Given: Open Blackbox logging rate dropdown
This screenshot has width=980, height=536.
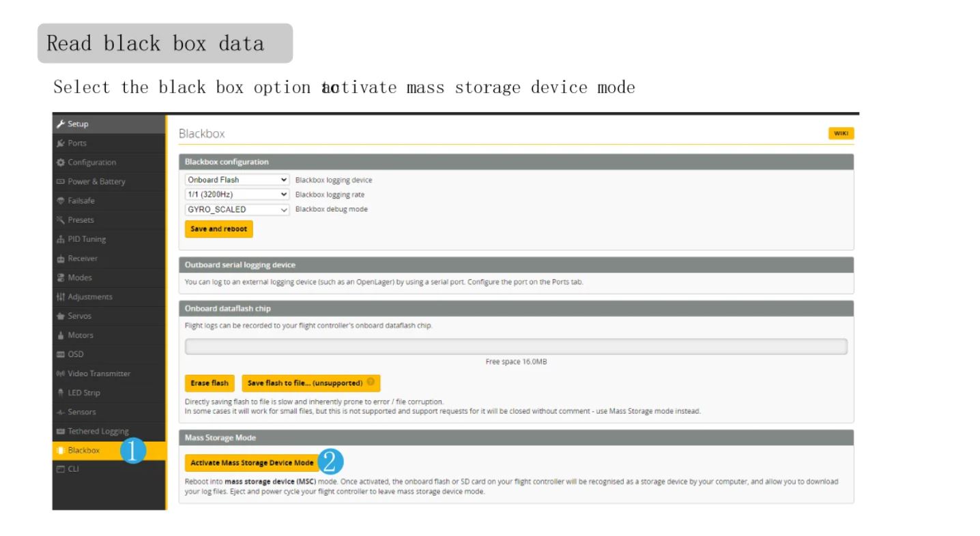Looking at the screenshot, I should pos(237,195).
